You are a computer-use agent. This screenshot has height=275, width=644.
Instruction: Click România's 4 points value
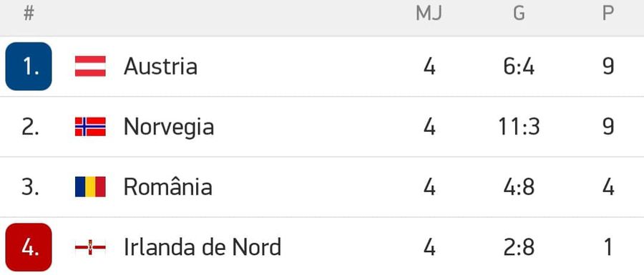tap(608, 187)
